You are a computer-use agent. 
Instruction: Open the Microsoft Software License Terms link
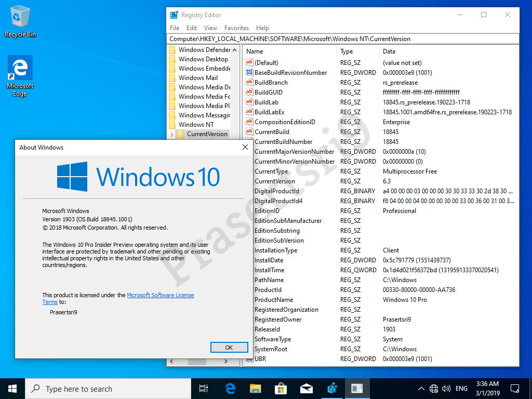(161, 295)
